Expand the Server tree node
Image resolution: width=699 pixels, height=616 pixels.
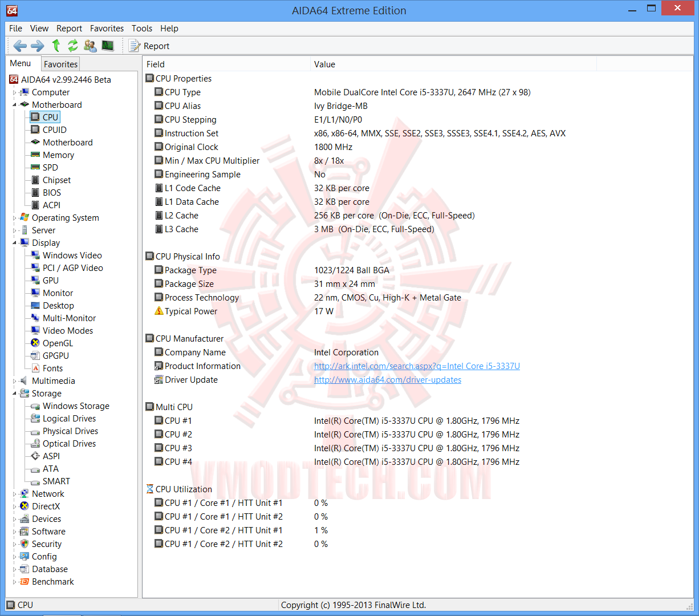[x=15, y=230]
